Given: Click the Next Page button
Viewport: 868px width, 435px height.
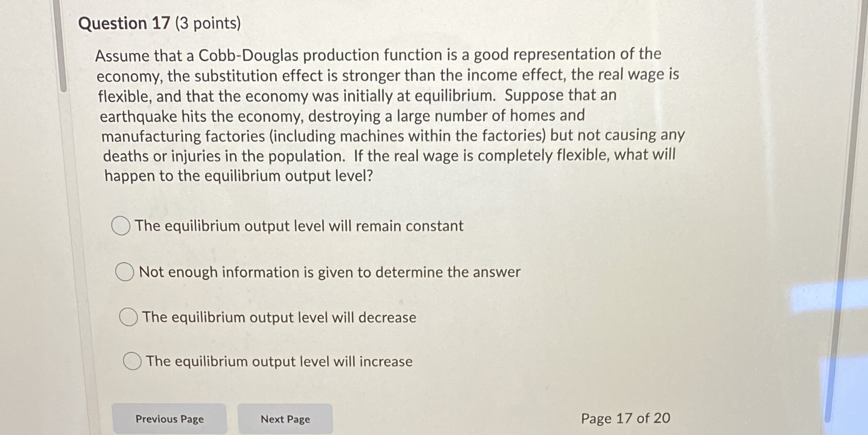Looking at the screenshot, I should tap(285, 419).
